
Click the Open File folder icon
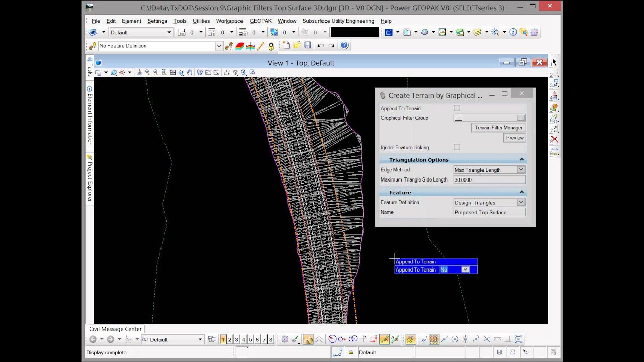297,45
